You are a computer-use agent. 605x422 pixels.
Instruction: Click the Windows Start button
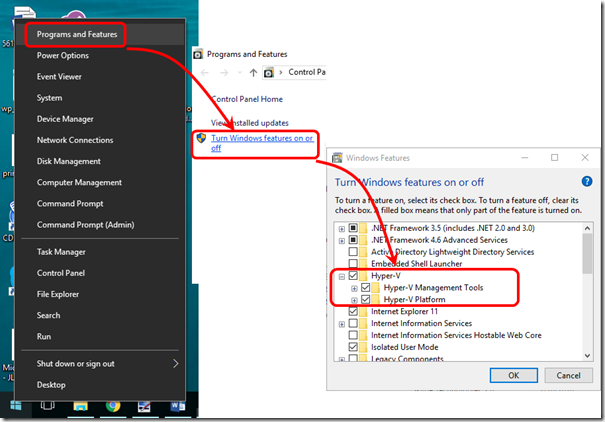(x=16, y=406)
